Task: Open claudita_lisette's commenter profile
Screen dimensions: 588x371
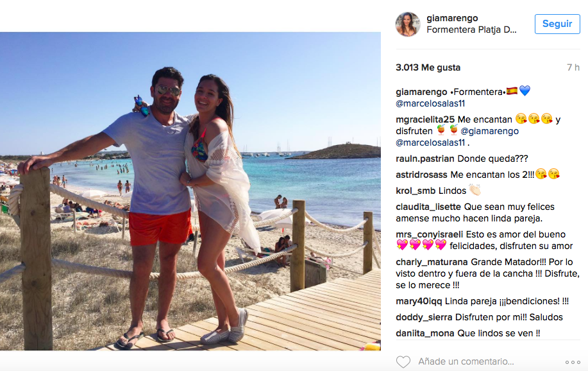Action: point(428,207)
